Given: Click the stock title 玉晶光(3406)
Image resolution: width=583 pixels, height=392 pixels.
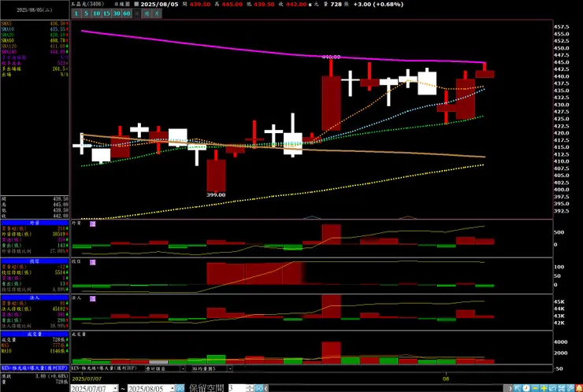Looking at the screenshot, I should (87, 4).
